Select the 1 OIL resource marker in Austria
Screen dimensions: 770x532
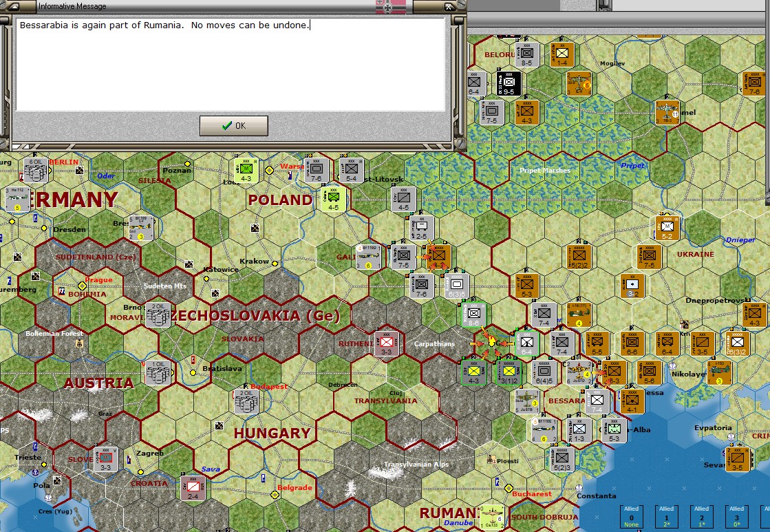pyautogui.click(x=158, y=373)
